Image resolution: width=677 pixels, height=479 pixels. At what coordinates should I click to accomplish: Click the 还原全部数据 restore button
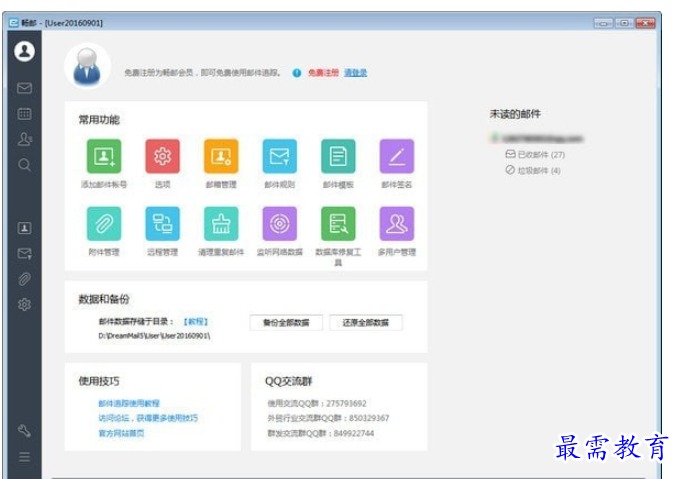366,323
